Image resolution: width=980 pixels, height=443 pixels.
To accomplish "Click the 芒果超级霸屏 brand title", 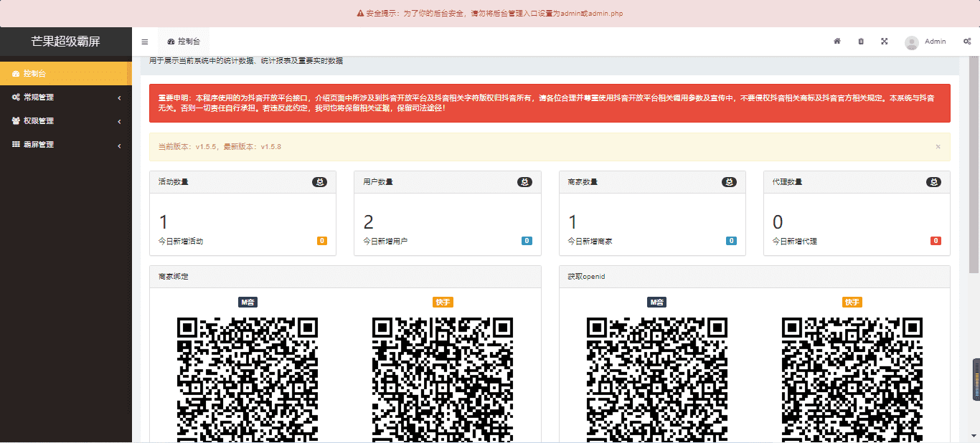I will coord(66,42).
